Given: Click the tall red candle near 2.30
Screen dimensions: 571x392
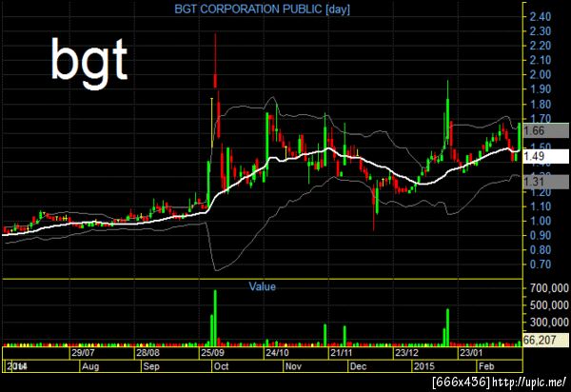Looking at the screenshot, I should tap(216, 61).
